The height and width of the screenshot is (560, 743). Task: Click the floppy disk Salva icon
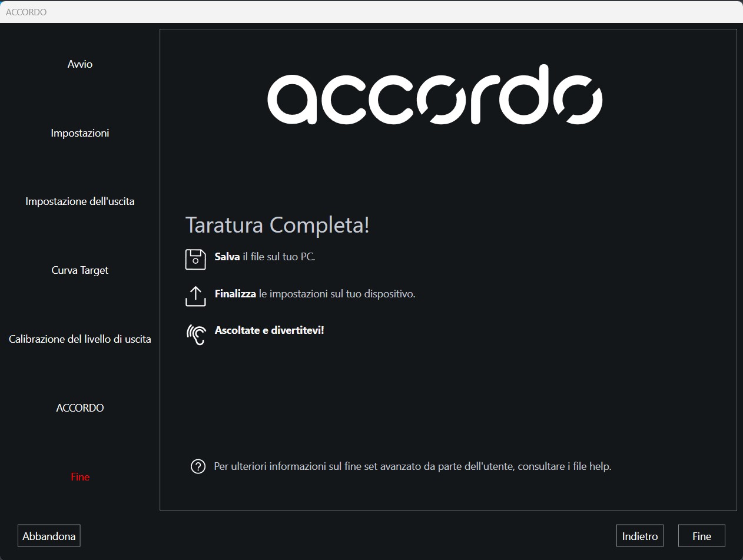point(195,259)
